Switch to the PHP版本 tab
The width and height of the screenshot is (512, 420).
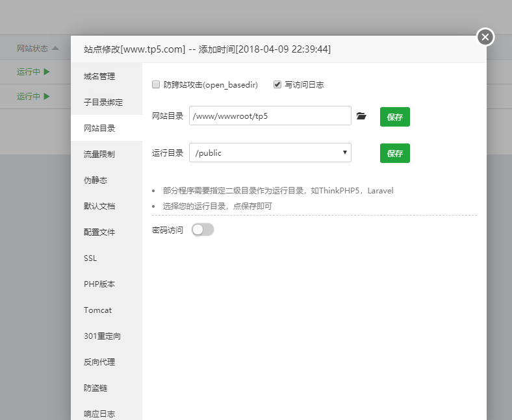coord(99,284)
